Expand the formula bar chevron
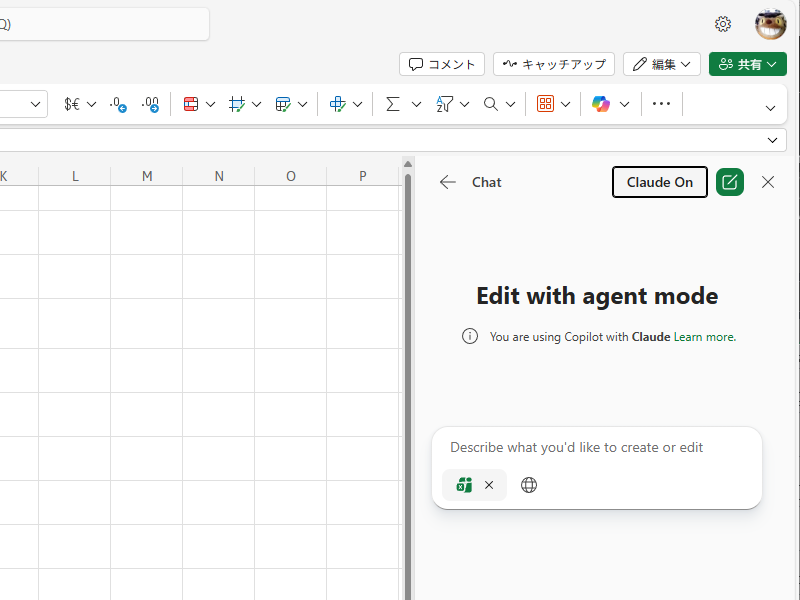800x600 pixels. [x=772, y=140]
